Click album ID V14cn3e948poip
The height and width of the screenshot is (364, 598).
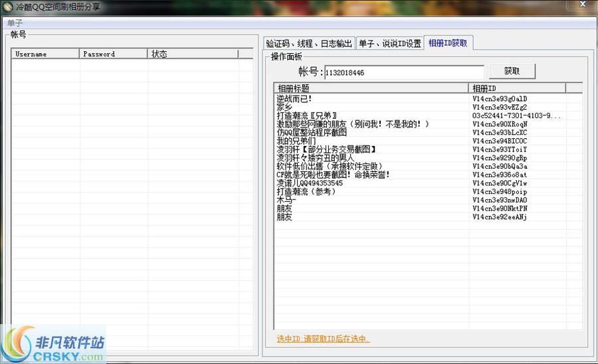[x=500, y=191]
